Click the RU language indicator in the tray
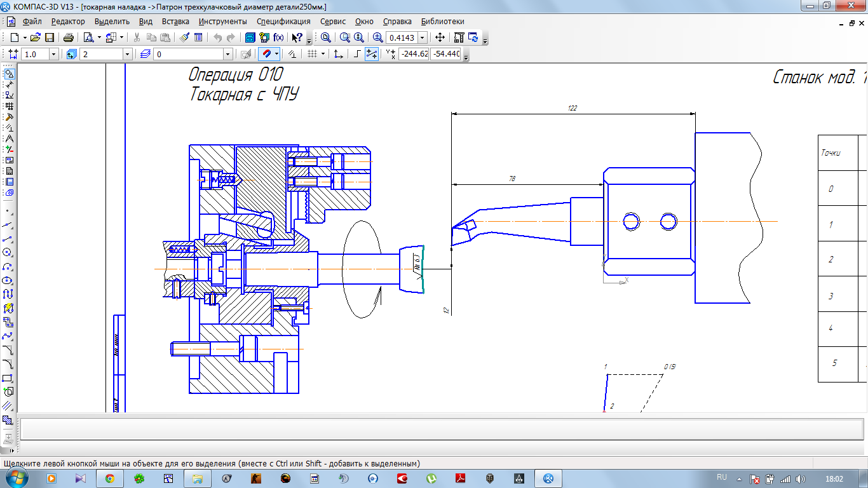 (x=722, y=477)
